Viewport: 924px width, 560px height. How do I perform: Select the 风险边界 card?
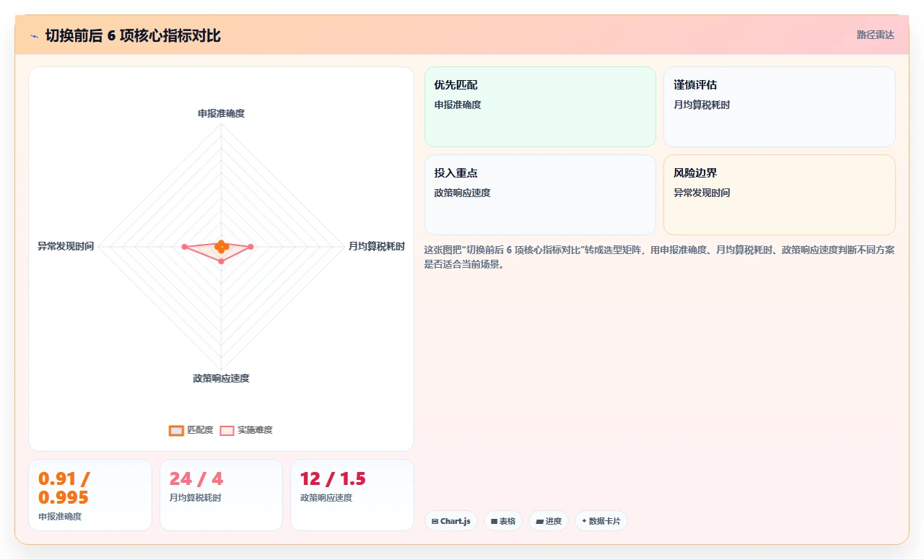[780, 195]
